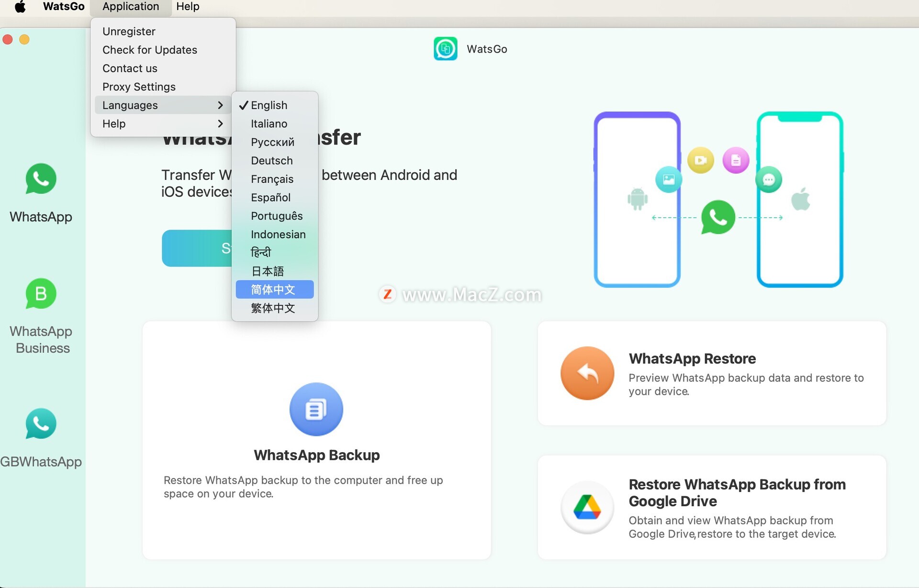Expand the Languages submenu arrow
Image resolution: width=919 pixels, height=588 pixels.
220,105
